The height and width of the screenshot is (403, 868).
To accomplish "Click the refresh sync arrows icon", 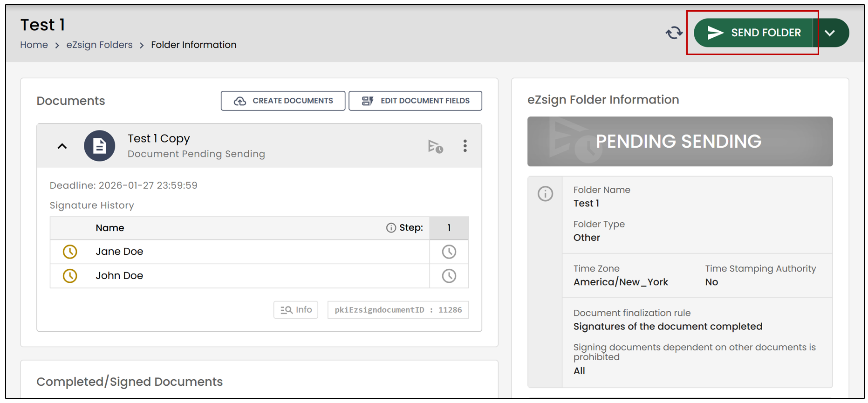I will (x=674, y=33).
